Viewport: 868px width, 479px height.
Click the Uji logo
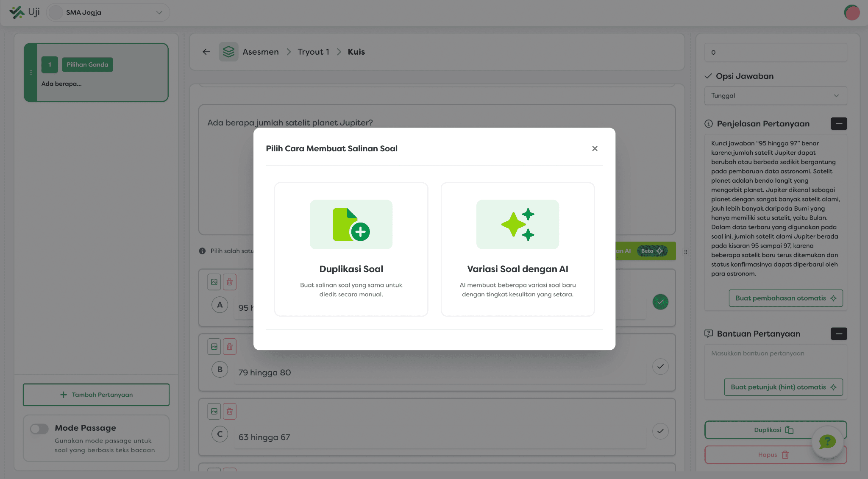click(x=24, y=12)
